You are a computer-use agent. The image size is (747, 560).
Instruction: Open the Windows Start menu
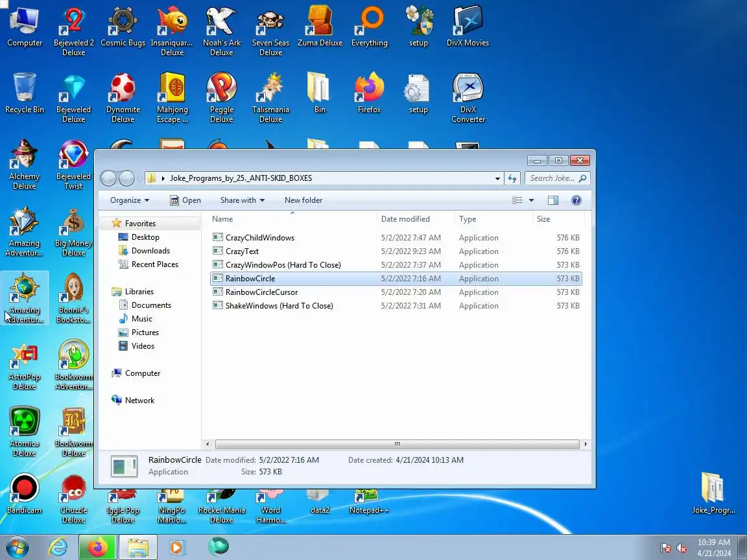18,548
